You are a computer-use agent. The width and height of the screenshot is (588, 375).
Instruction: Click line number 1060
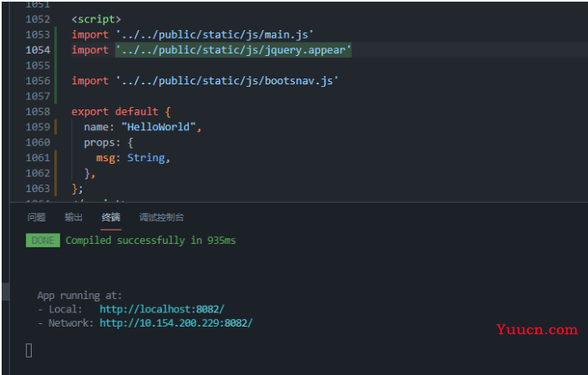[x=38, y=142]
